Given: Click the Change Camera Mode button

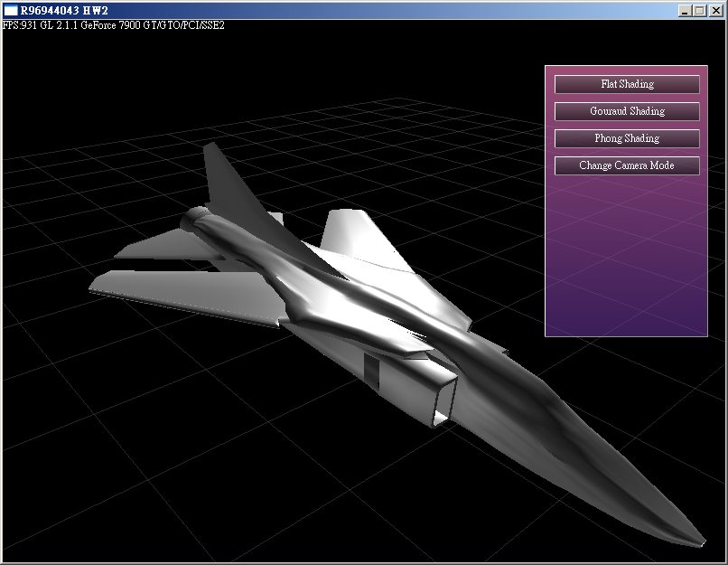Looking at the screenshot, I should (x=627, y=165).
